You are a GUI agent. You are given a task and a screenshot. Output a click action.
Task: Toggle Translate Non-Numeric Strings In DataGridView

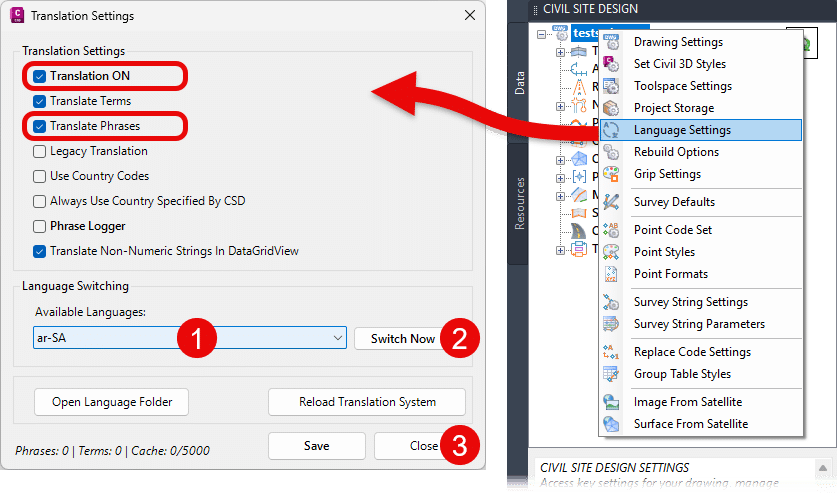40,251
